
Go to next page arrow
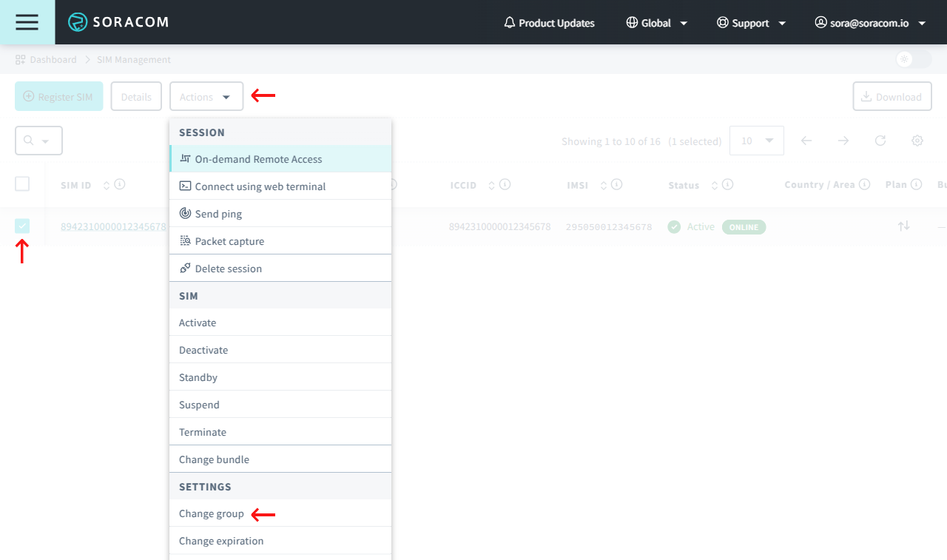click(x=843, y=141)
